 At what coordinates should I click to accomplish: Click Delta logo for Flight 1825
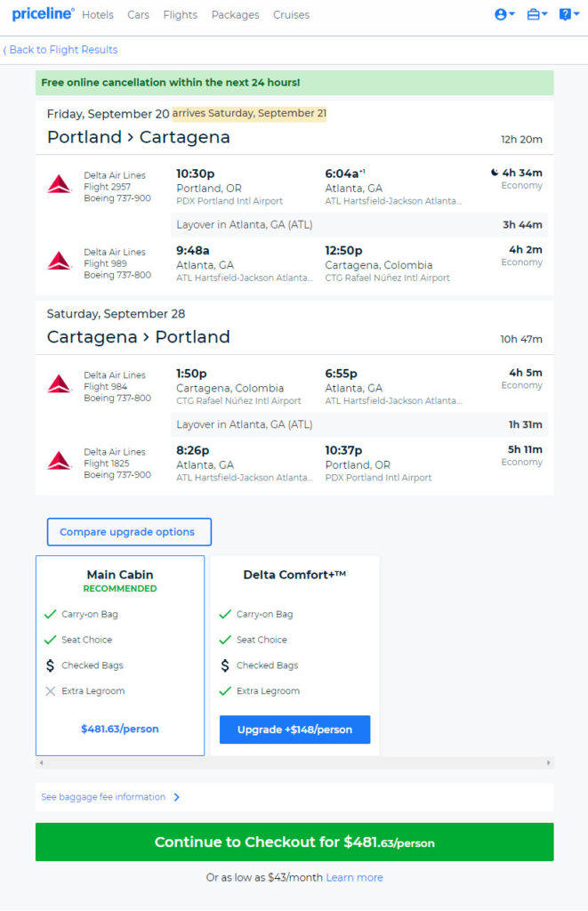(60, 461)
